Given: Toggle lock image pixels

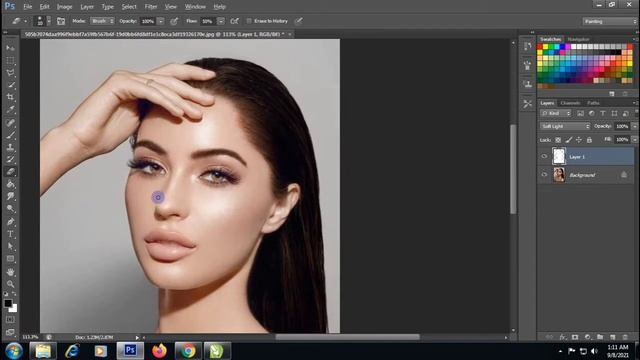Looking at the screenshot, I should 569,140.
